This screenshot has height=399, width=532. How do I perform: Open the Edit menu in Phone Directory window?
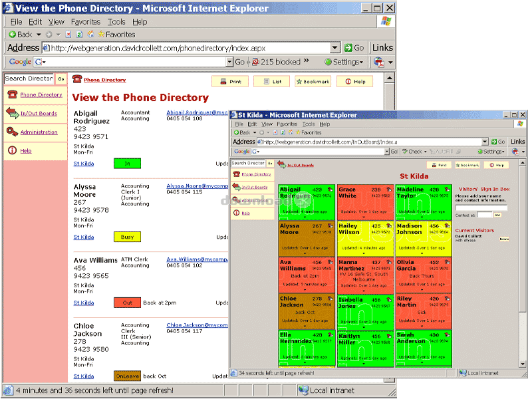[35, 22]
